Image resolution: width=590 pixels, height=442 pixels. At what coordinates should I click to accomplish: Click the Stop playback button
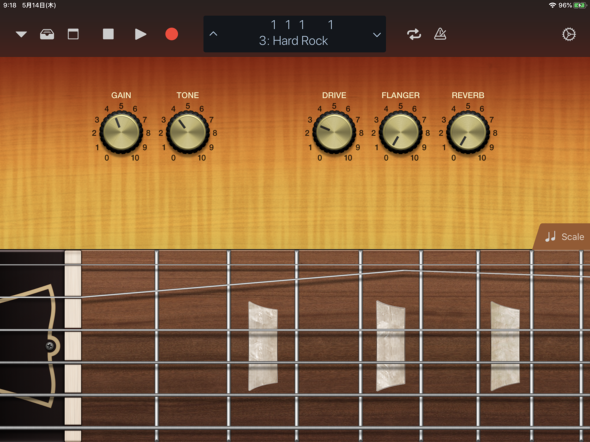click(108, 34)
